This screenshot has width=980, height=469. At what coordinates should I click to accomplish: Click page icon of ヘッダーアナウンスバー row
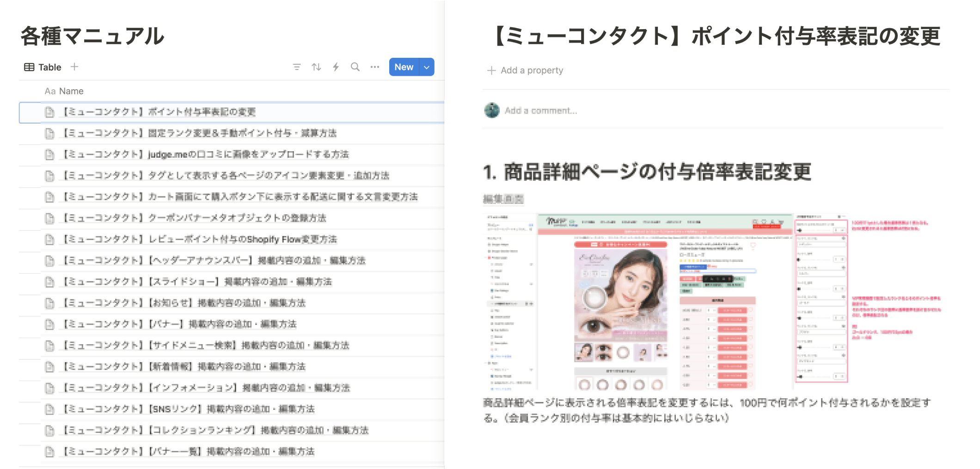[49, 260]
